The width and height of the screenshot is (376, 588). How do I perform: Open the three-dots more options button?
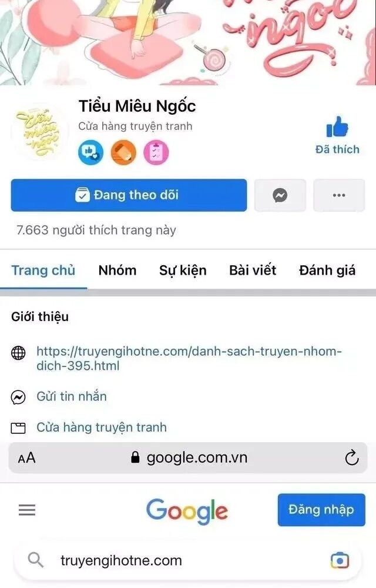(x=339, y=195)
